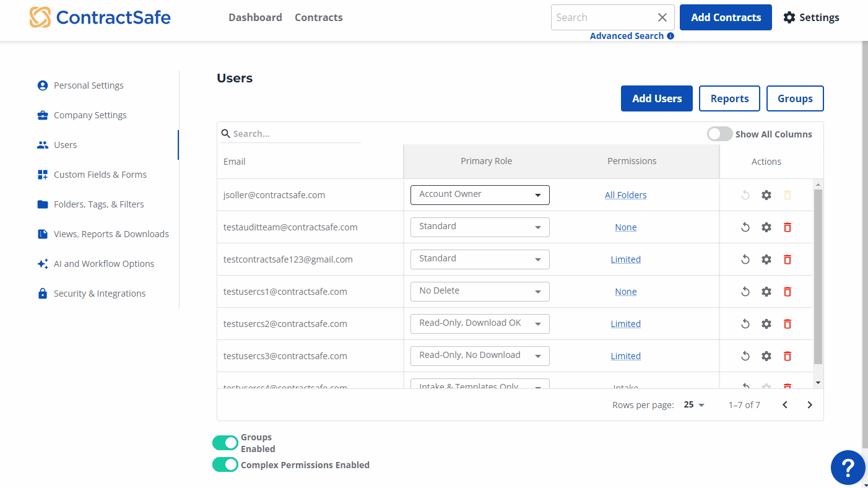Click the gear icon for testusercs1@contractsafe.com

(766, 292)
